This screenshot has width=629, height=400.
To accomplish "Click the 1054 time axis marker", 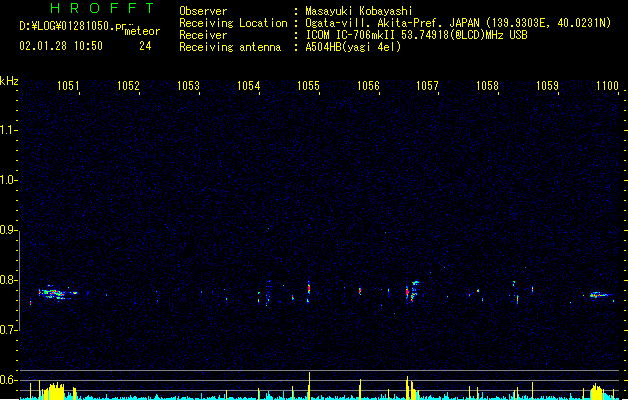I will [x=248, y=85].
